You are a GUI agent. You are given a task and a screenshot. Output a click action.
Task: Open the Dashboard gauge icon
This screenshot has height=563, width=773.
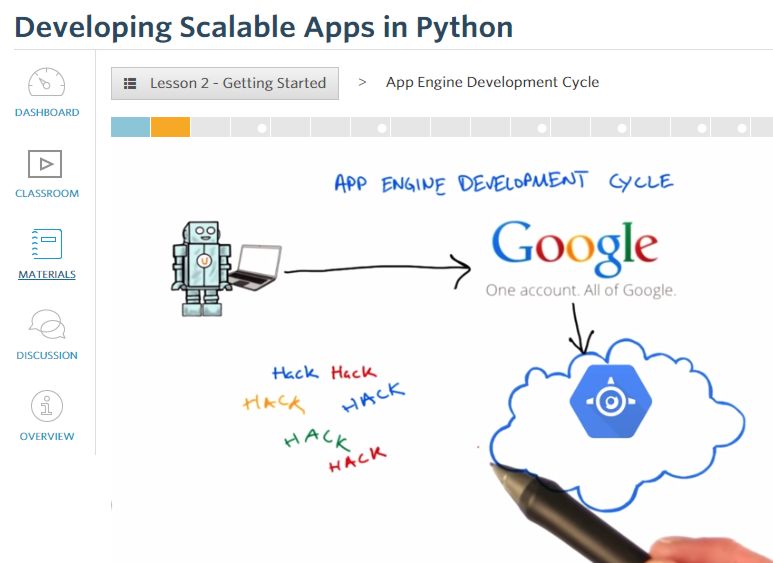pyautogui.click(x=46, y=82)
